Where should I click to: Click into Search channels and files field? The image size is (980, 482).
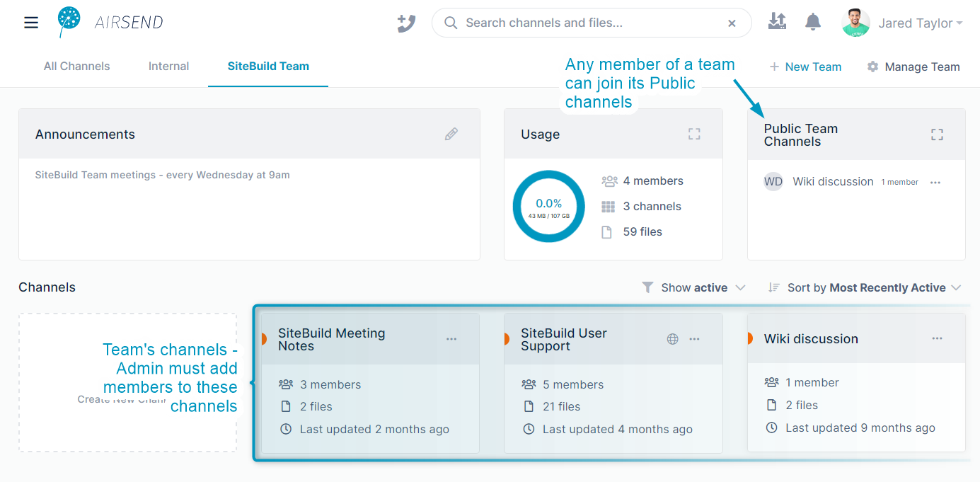[x=592, y=23]
